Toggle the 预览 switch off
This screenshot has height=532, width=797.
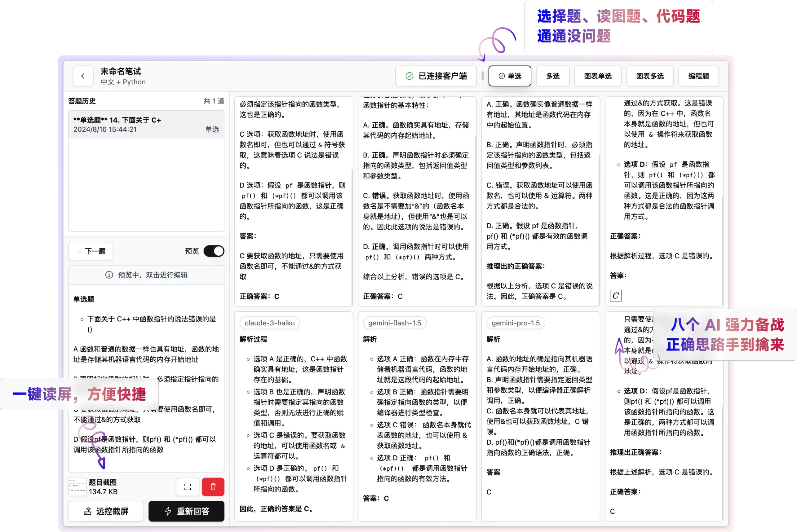(214, 251)
